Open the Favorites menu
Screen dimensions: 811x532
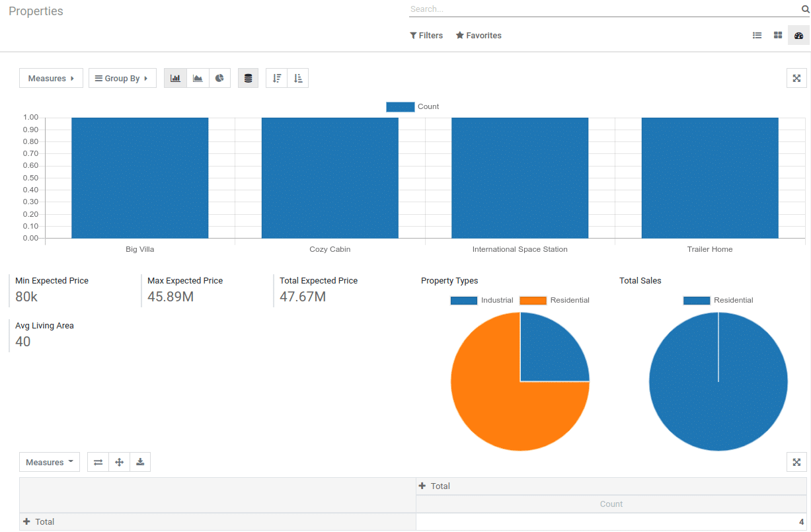479,35
